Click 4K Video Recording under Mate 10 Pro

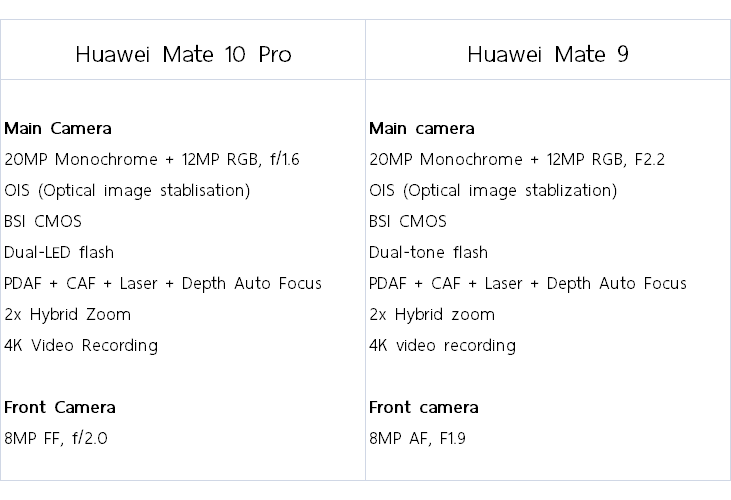(81, 345)
